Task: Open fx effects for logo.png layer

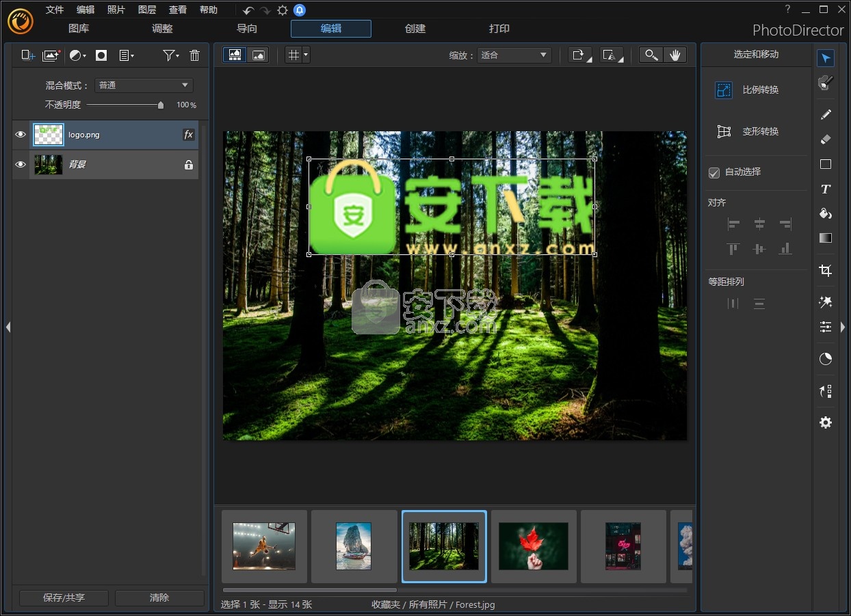Action: [189, 135]
